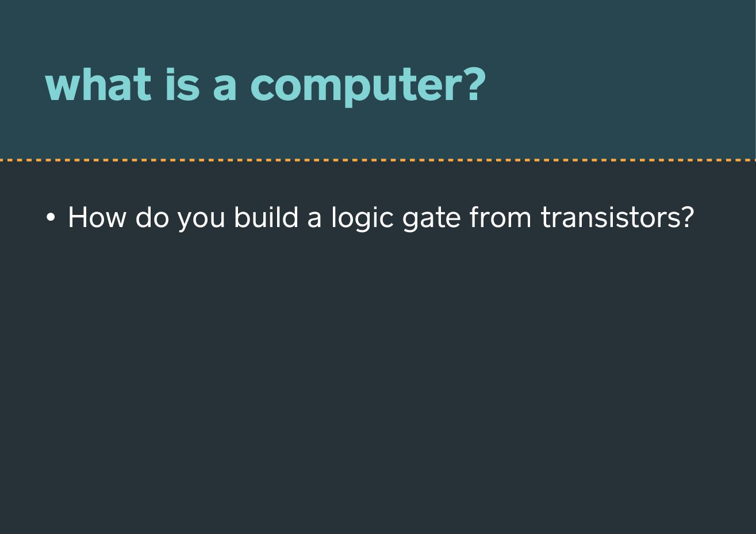Click the bullet point dot before "How"

pyautogui.click(x=51, y=218)
